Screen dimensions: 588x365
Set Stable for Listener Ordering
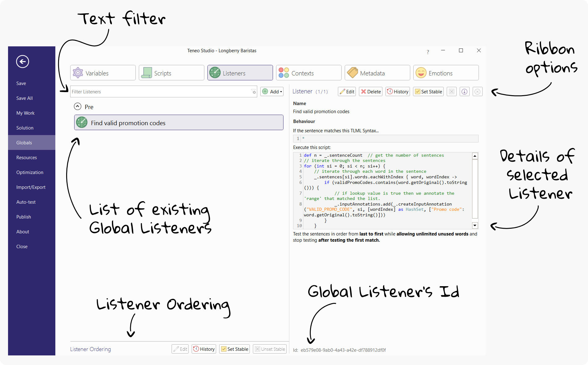[234, 349]
